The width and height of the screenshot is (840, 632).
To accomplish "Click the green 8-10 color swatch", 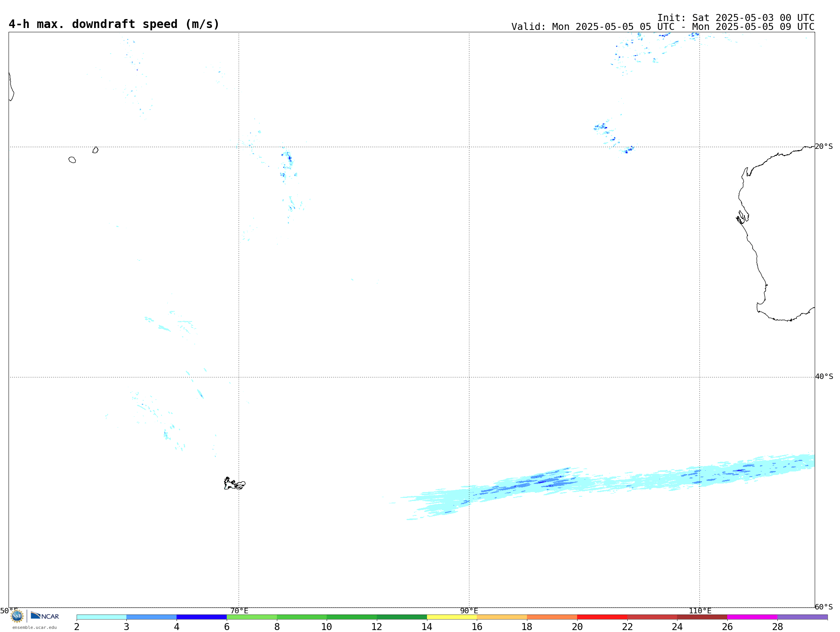I will pyautogui.click(x=302, y=617).
